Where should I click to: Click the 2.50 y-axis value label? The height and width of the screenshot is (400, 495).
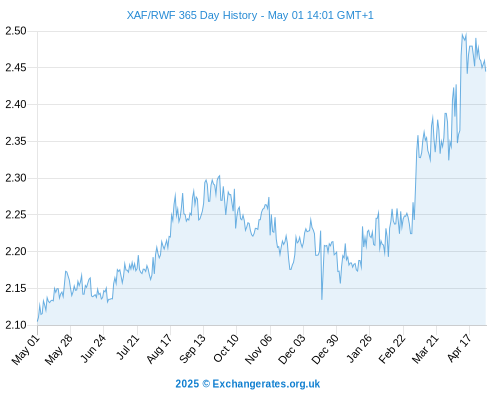[x=16, y=31]
